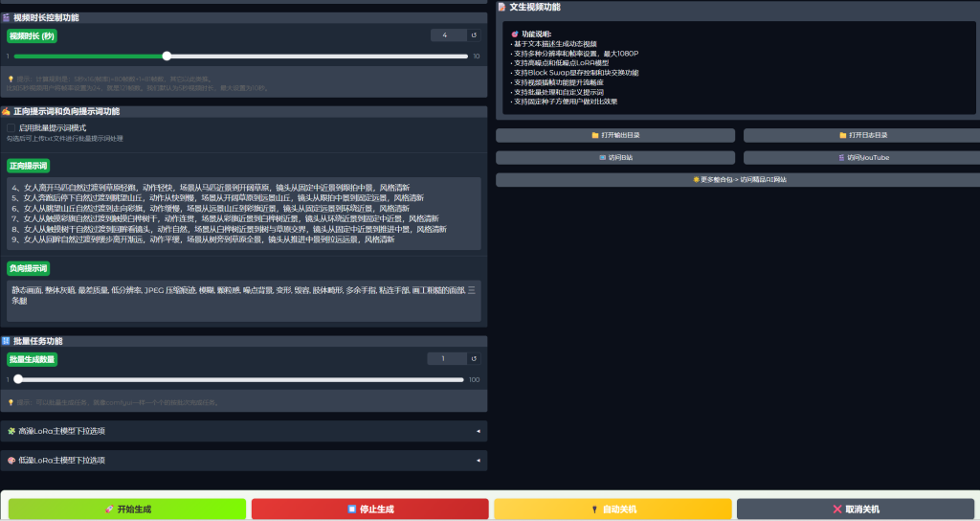Viewport: 980px width, 521px height.
Task: Click the 负向提示词 label
Action: [x=28, y=268]
